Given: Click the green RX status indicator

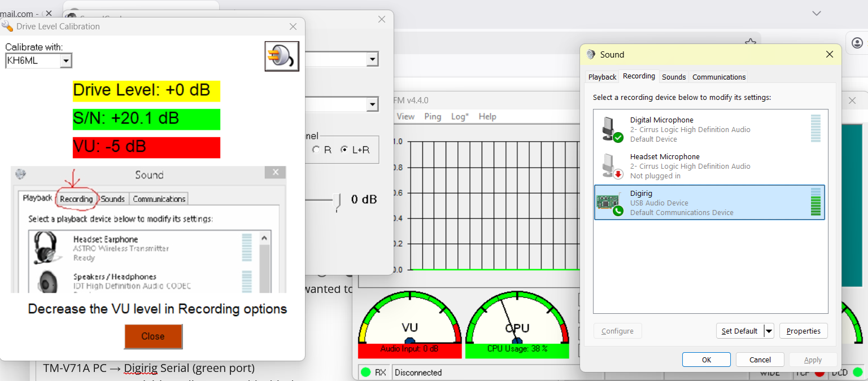Looking at the screenshot, I should (366, 373).
